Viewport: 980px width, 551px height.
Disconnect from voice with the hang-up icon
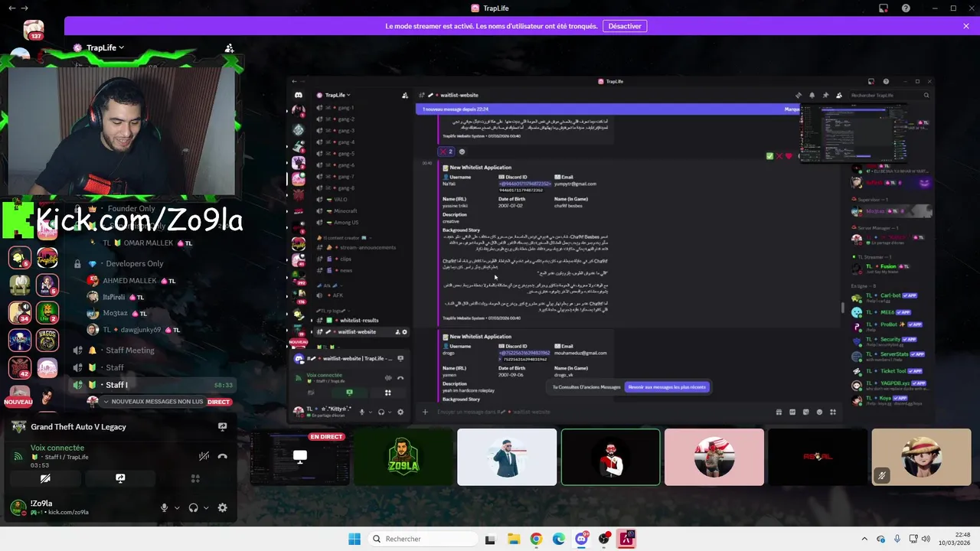coord(223,456)
